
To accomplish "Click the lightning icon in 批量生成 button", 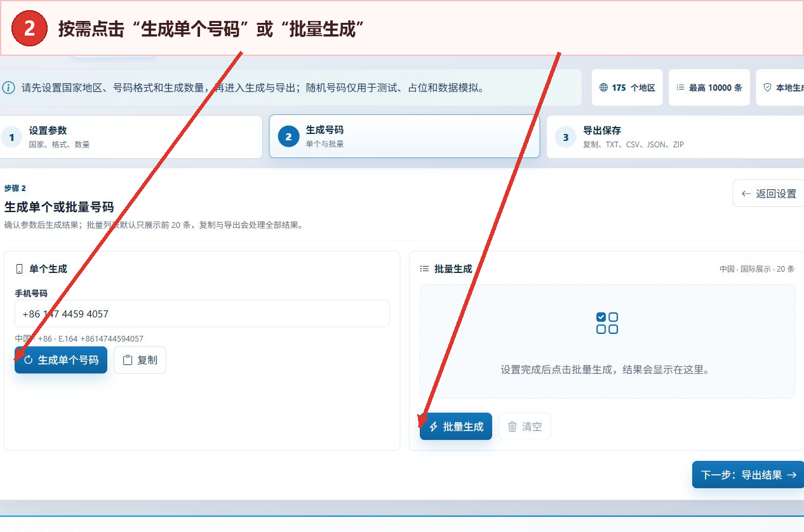I will [x=434, y=427].
